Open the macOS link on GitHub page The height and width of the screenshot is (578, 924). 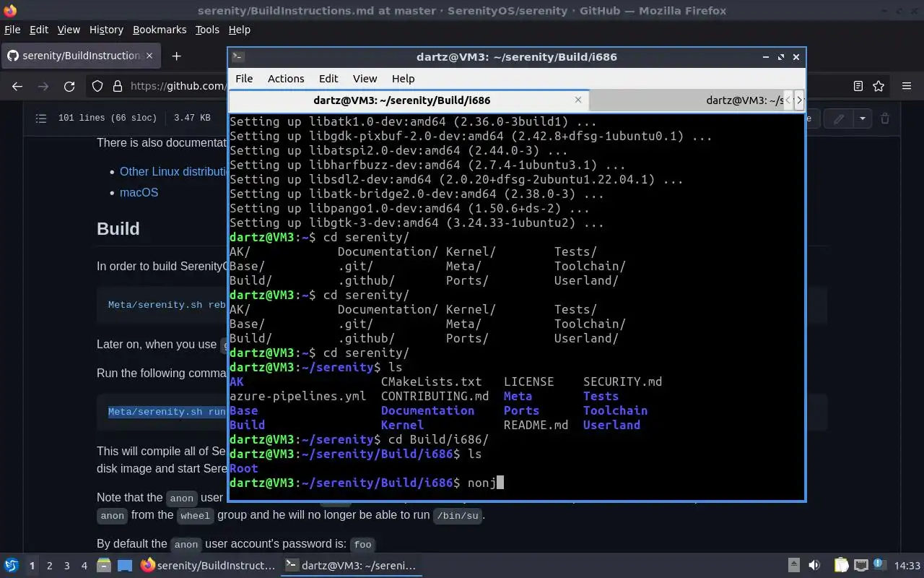coord(139,192)
